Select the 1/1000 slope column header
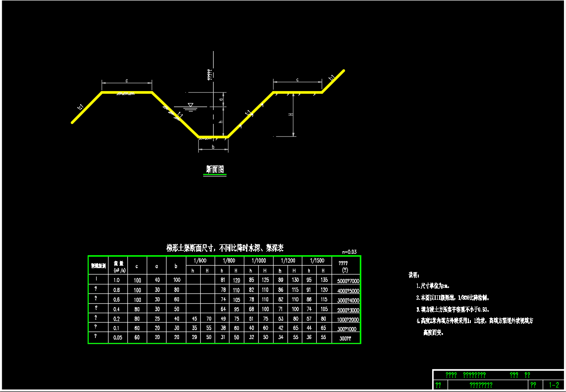This screenshot has height=392, width=566. [258, 261]
